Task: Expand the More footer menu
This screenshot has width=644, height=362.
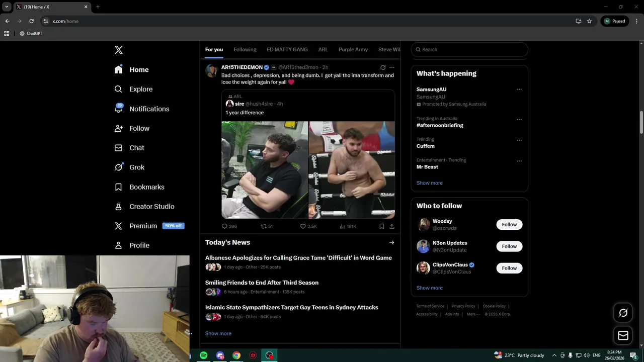Action: tap(473, 314)
